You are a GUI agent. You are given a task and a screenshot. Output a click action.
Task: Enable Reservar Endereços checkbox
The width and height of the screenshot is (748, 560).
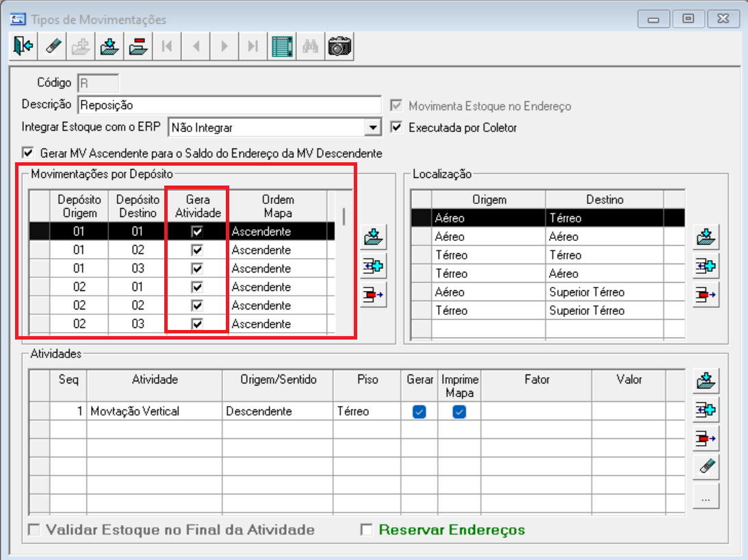[366, 529]
